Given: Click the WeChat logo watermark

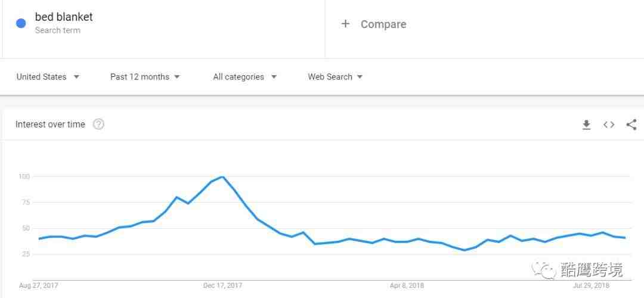Looking at the screenshot, I should 543,269.
